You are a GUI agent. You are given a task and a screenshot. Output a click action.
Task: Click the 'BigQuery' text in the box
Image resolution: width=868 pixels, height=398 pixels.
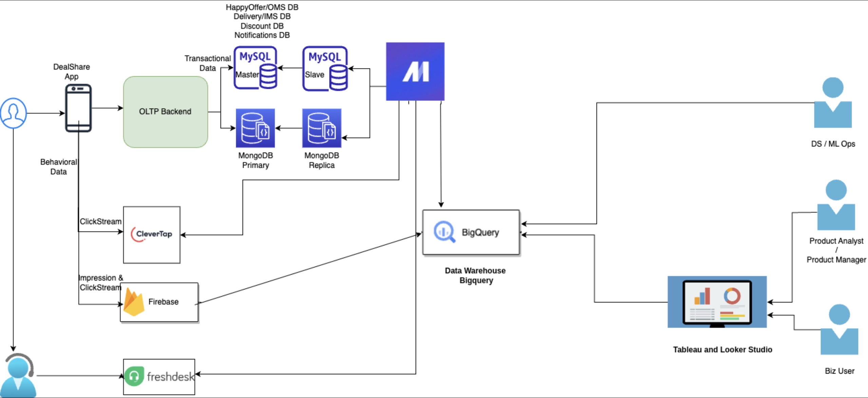click(x=480, y=233)
